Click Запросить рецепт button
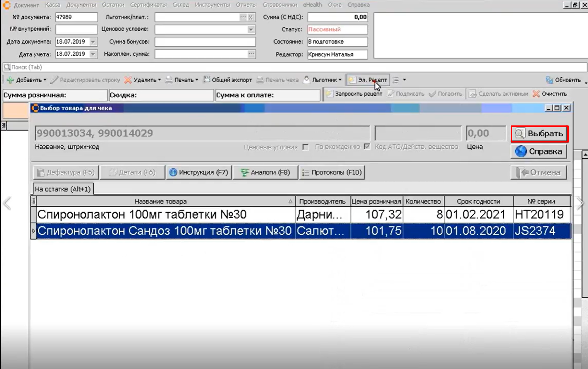 tap(354, 94)
